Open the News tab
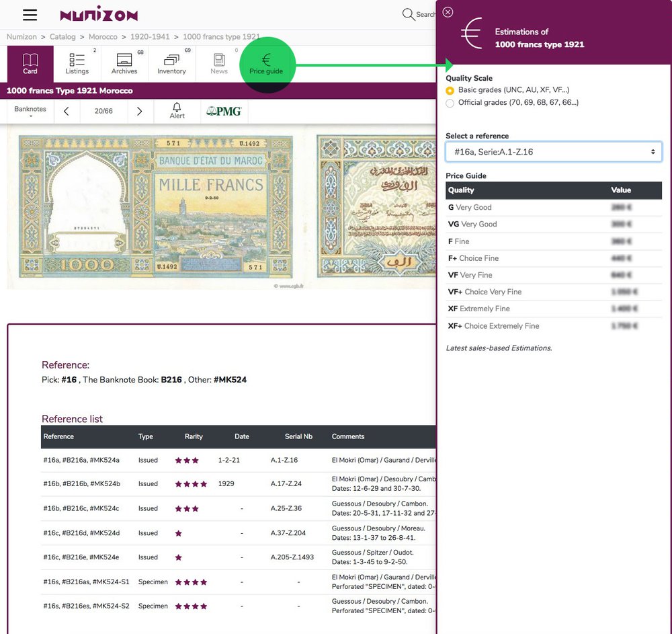The width and height of the screenshot is (672, 634). point(218,64)
